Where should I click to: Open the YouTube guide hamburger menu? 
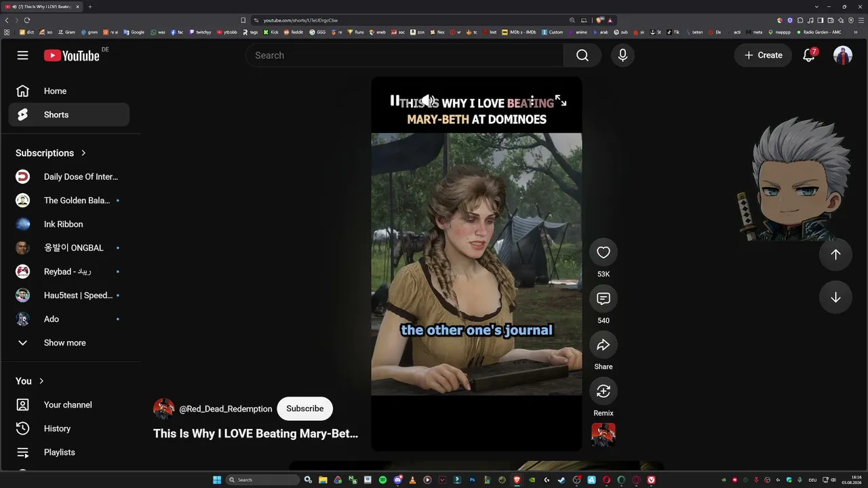click(x=22, y=55)
